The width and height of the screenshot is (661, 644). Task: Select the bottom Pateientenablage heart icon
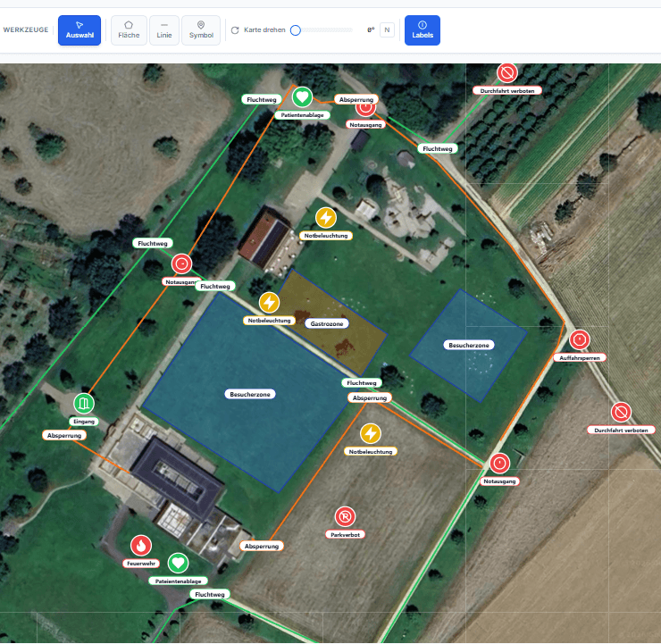pos(178,563)
